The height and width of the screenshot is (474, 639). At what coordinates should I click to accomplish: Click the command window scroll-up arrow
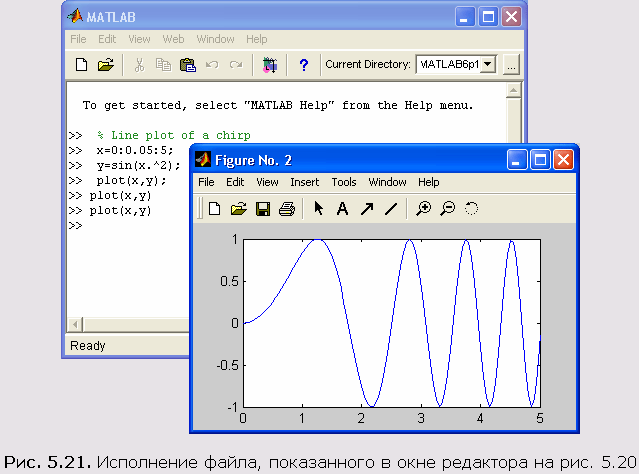click(513, 90)
